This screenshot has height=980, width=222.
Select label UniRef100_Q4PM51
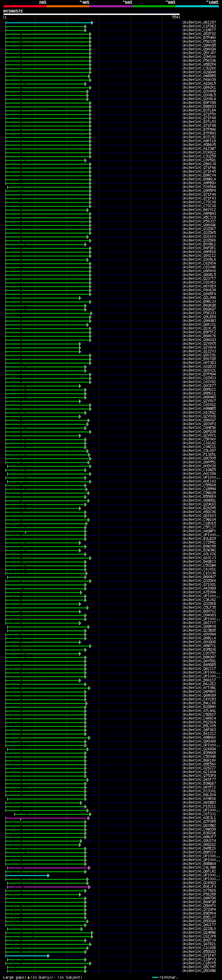[x=199, y=462]
